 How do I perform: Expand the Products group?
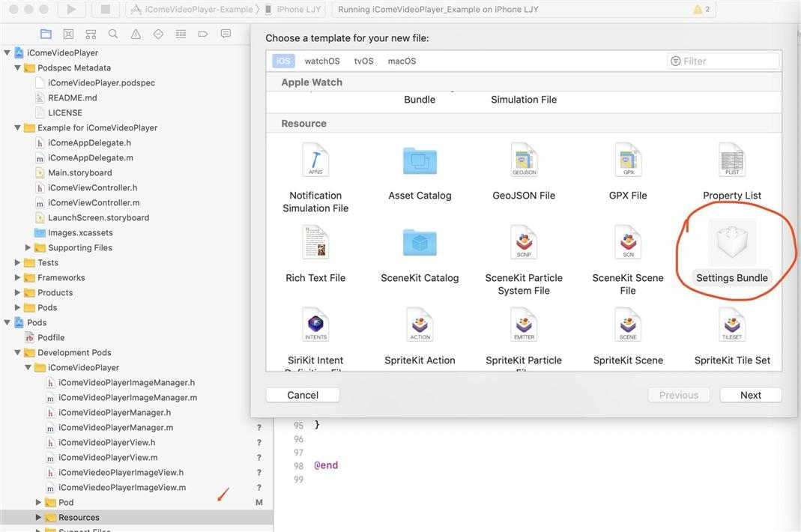tap(18, 292)
